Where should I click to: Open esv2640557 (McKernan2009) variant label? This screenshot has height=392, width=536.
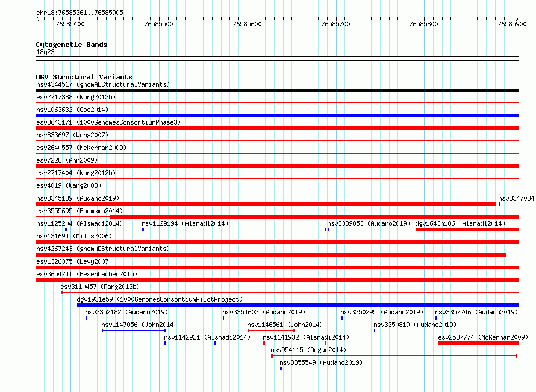coord(81,148)
